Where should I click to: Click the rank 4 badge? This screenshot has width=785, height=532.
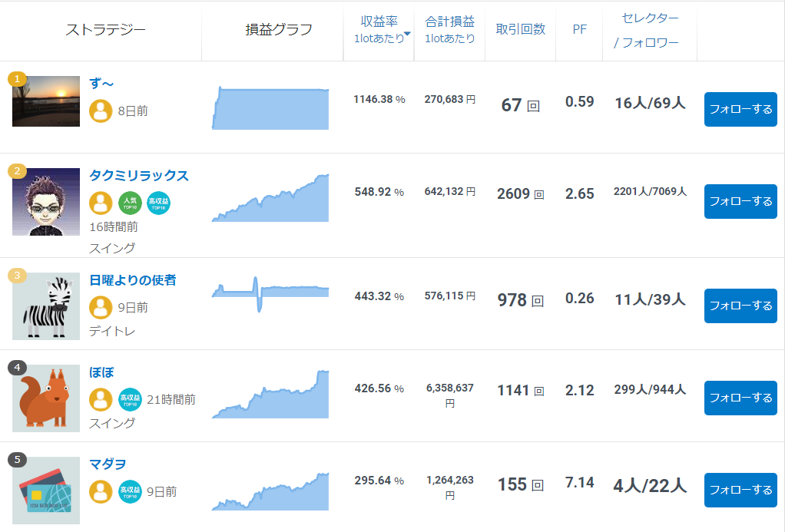[17, 368]
